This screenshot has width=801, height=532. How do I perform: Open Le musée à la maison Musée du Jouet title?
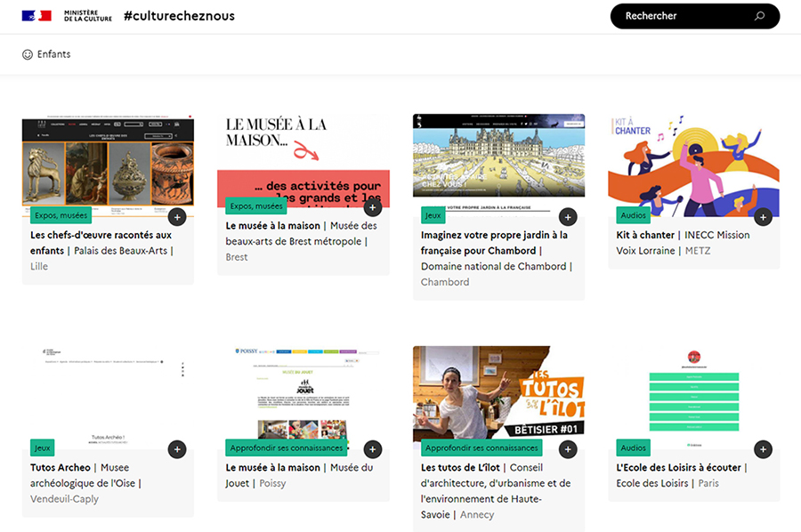pyautogui.click(x=273, y=467)
